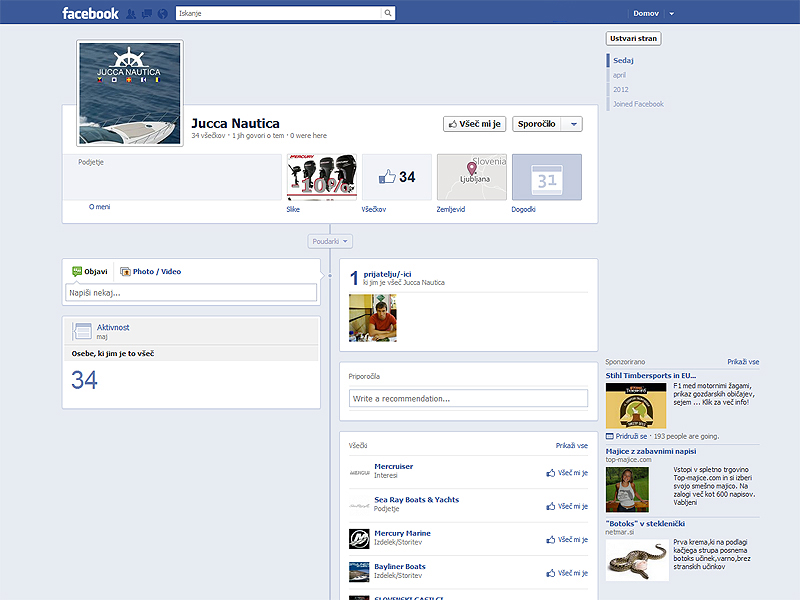The width and height of the screenshot is (800, 600).
Task: Open the account dropdown arrow next to Domov
Action: pos(671,14)
